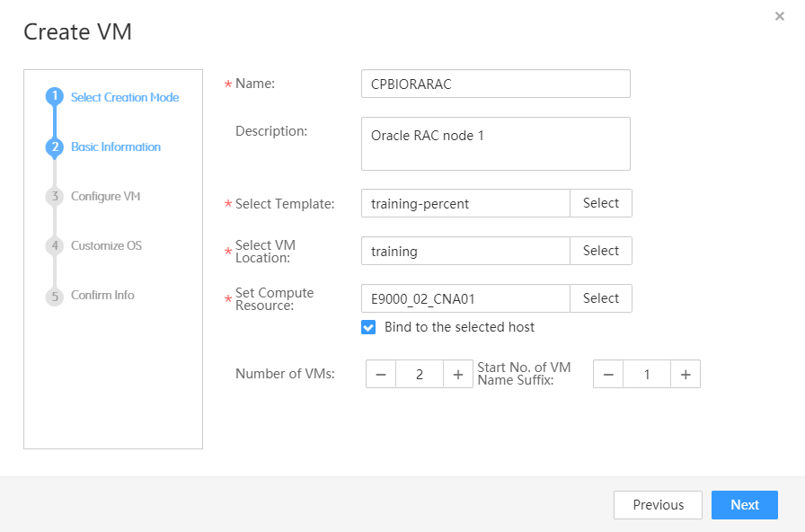Click the step 3 circle icon

(x=55, y=197)
